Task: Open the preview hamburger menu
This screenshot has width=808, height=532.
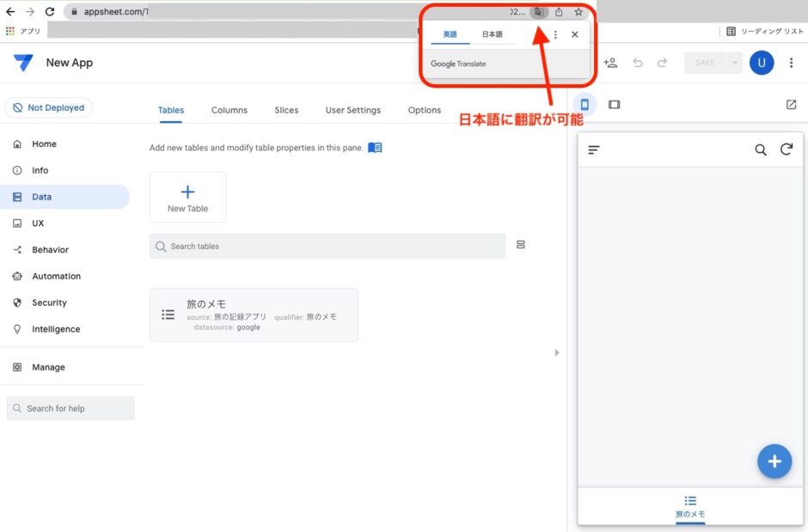Action: point(594,150)
